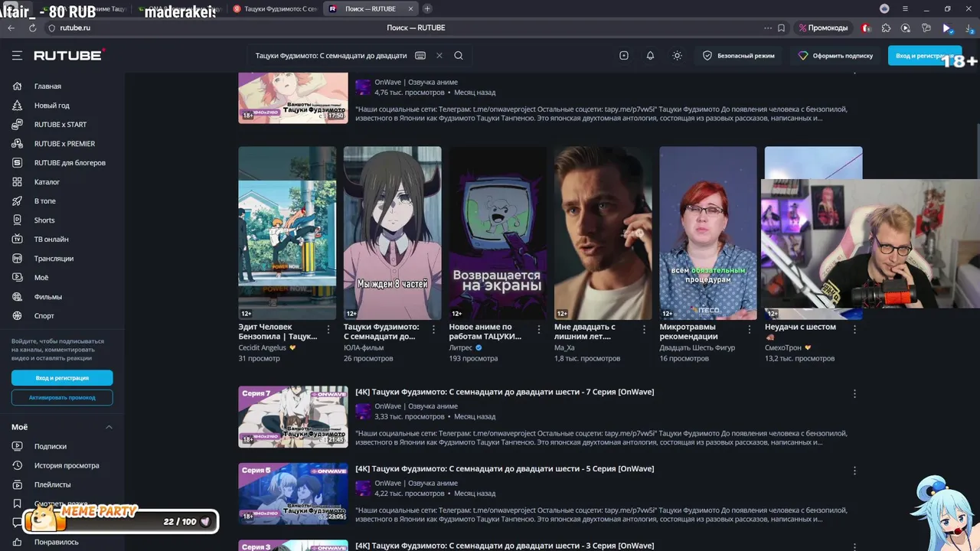Open 7 Серия [OnWave] video title
980x551 pixels.
tap(505, 392)
